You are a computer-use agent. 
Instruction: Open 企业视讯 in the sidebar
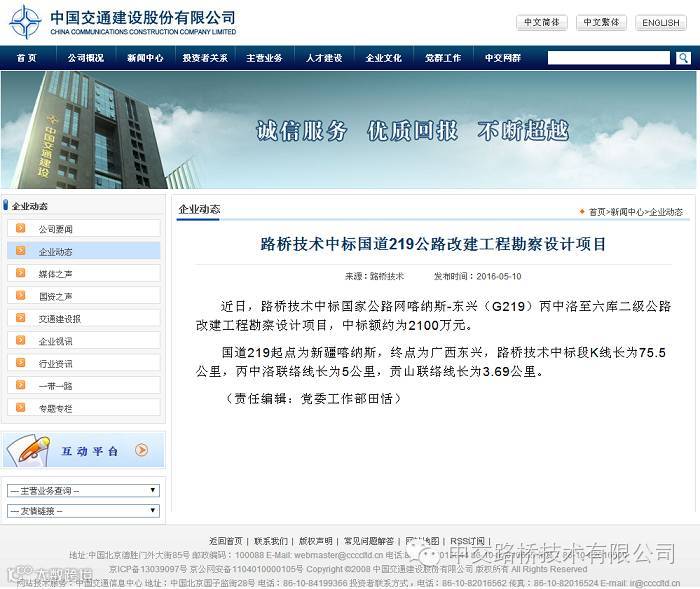click(83, 341)
